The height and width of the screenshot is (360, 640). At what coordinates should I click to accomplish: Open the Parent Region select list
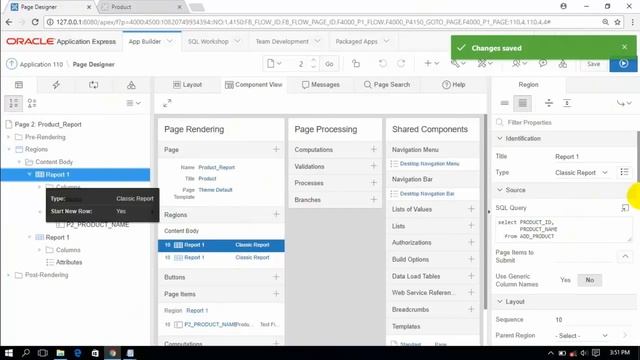coord(582,336)
